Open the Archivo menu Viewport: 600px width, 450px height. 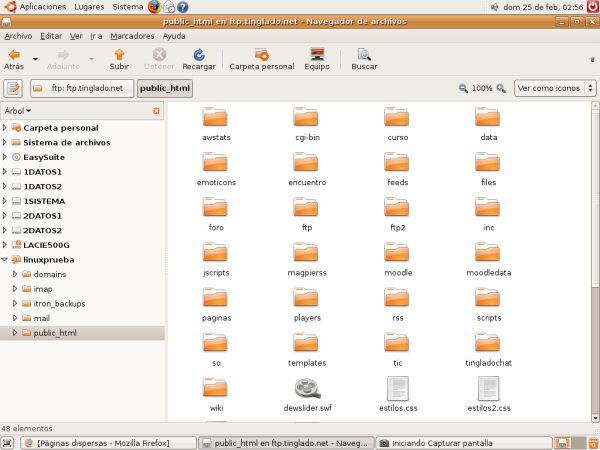(x=18, y=36)
